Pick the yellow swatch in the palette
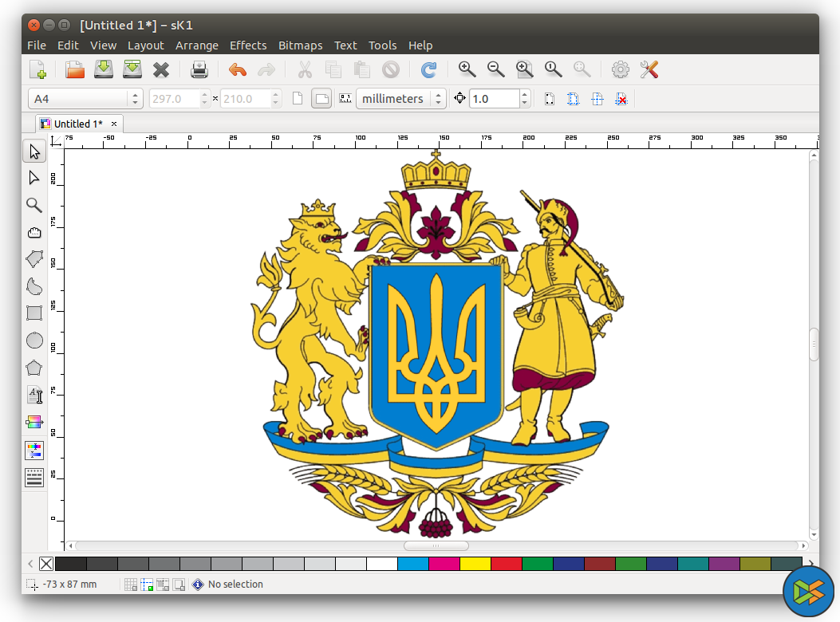Image resolution: width=840 pixels, height=622 pixels. point(475,564)
